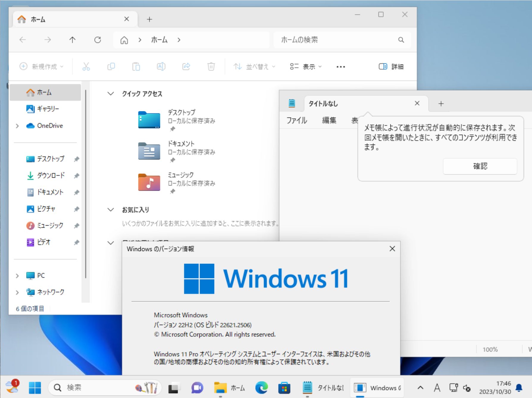This screenshot has width=532, height=398.
Task: Open the Documents folder in Quick Access
Action: pos(149,151)
